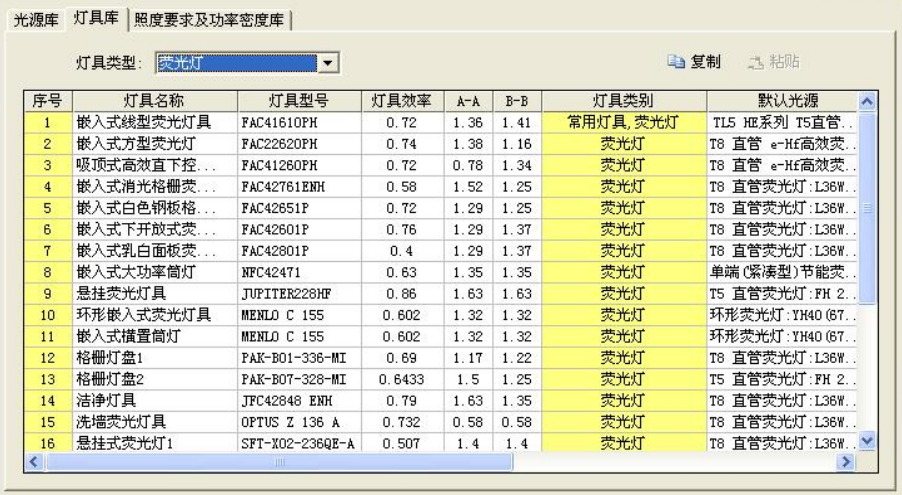Click the JFC42848 ENH model cell
The width and height of the screenshot is (902, 495).
point(299,401)
